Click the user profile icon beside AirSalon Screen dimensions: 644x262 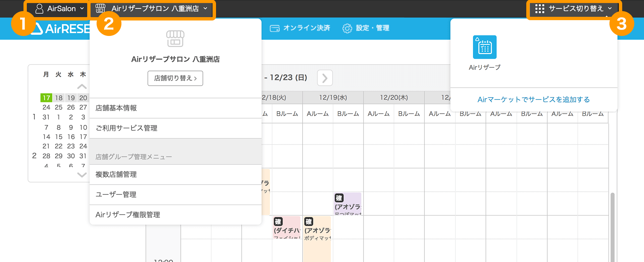tap(39, 9)
